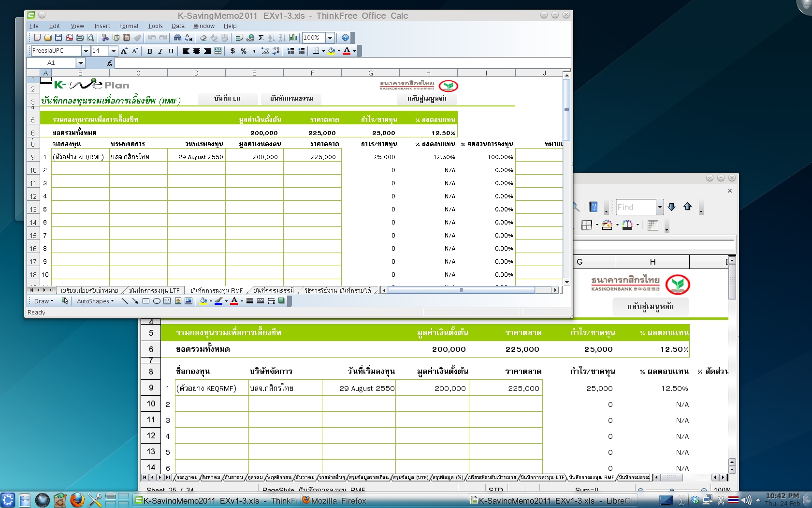Toggle Bold formatting
Screen dimensions: 812x508
pyautogui.click(x=150, y=51)
